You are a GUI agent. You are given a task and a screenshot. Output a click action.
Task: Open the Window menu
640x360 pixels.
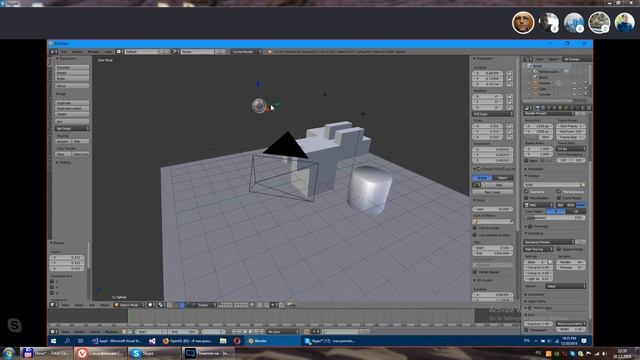[x=93, y=52]
